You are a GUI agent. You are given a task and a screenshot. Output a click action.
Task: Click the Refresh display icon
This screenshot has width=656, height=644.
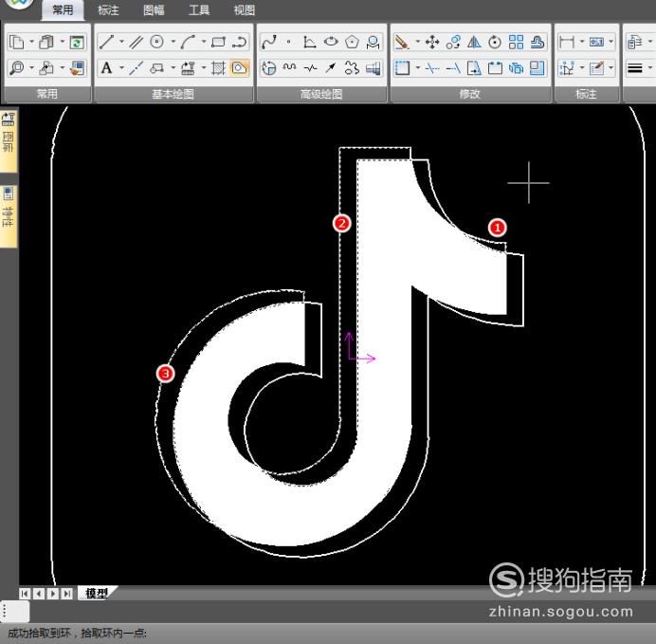[77, 43]
